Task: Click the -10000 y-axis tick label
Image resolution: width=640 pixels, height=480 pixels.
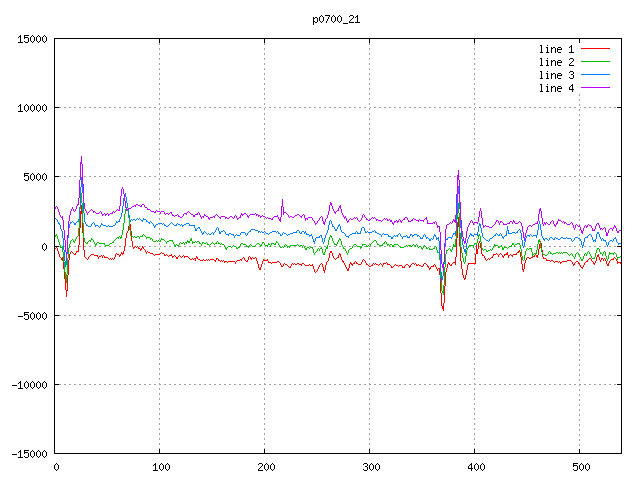Action: [28, 384]
